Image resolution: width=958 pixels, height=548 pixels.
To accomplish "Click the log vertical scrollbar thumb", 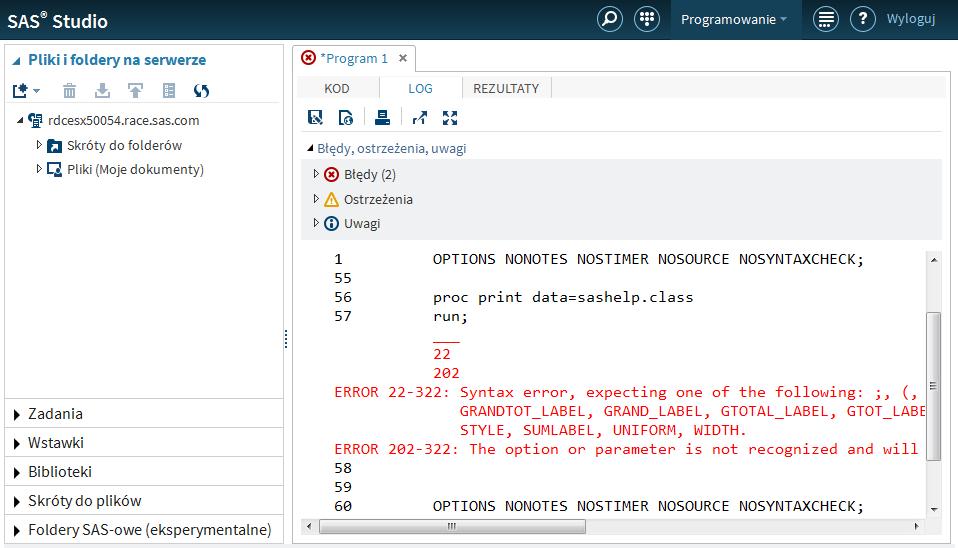I will (934, 385).
